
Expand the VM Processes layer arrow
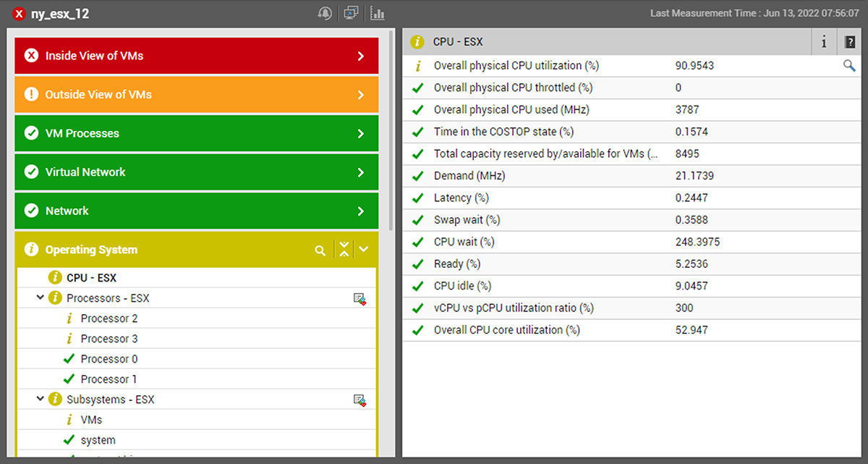[361, 133]
